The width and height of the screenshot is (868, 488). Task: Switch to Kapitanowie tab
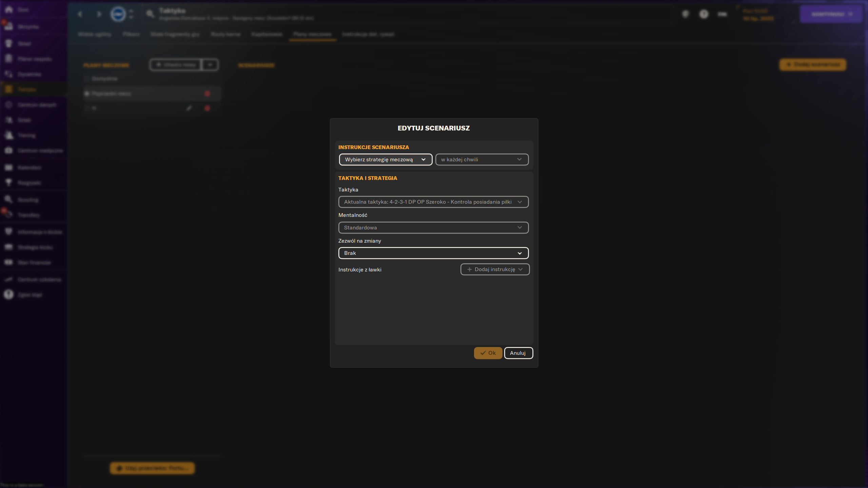click(x=267, y=34)
